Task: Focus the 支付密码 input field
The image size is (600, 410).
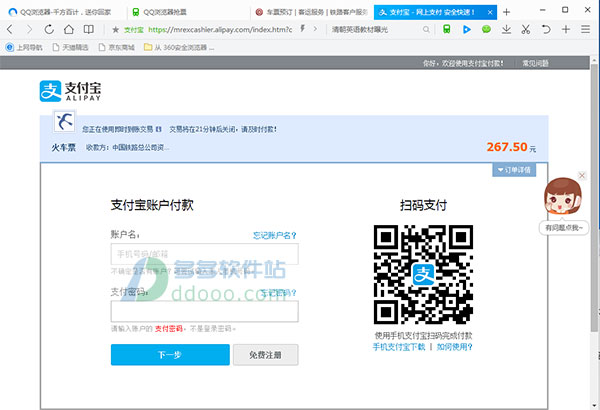Action: (205, 311)
